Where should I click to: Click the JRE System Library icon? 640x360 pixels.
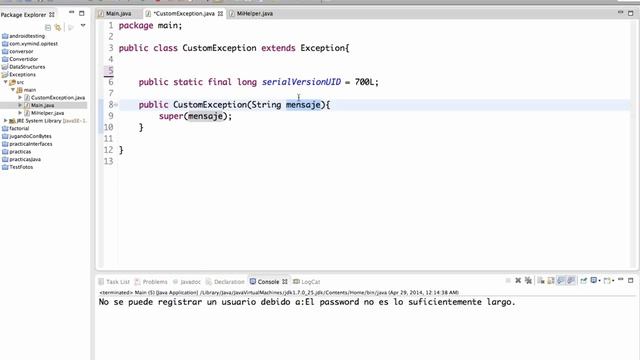pyautogui.click(x=12, y=121)
